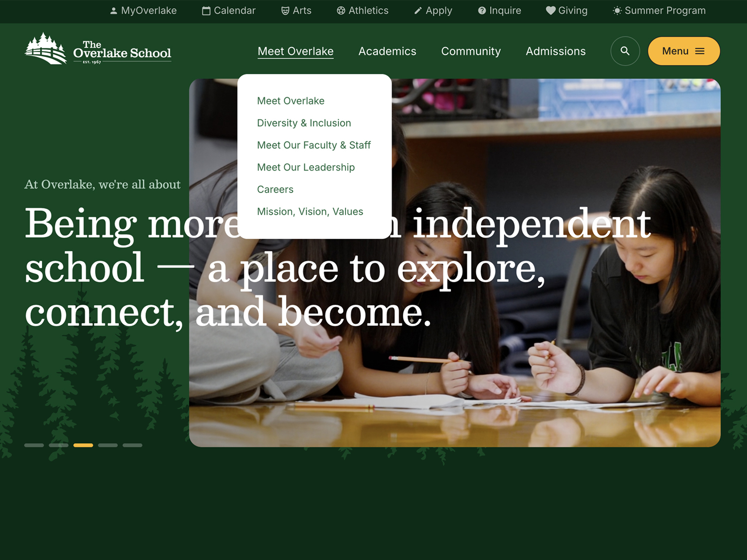Image resolution: width=747 pixels, height=560 pixels.
Task: Select Diversity & Inclusion from dropdown
Action: tap(304, 123)
